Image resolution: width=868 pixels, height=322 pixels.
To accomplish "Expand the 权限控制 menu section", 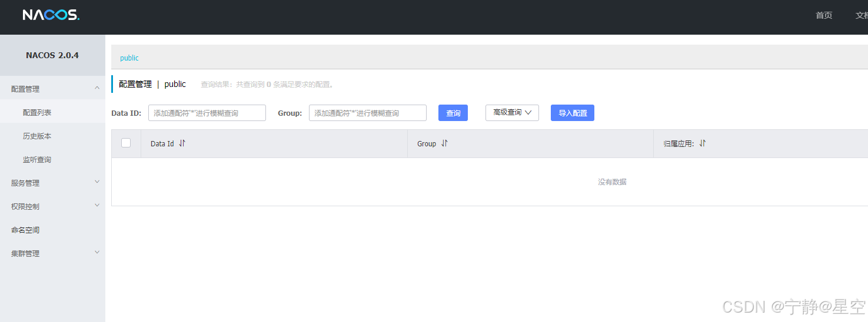I will click(52, 206).
